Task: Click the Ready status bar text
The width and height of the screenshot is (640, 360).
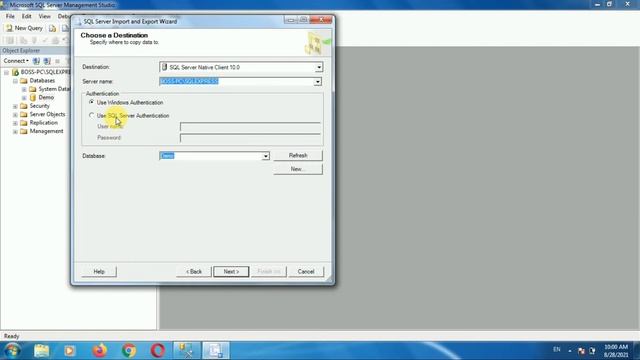Action: 11,336
